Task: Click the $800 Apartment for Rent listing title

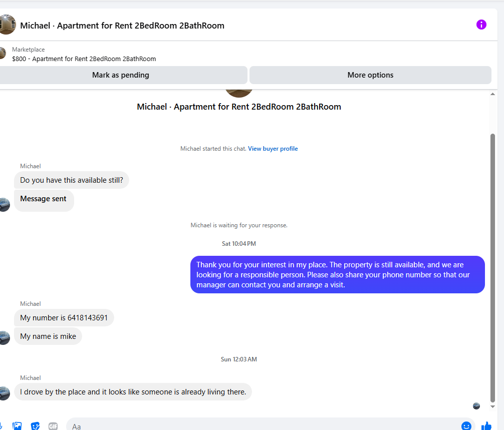Action: 84,59
